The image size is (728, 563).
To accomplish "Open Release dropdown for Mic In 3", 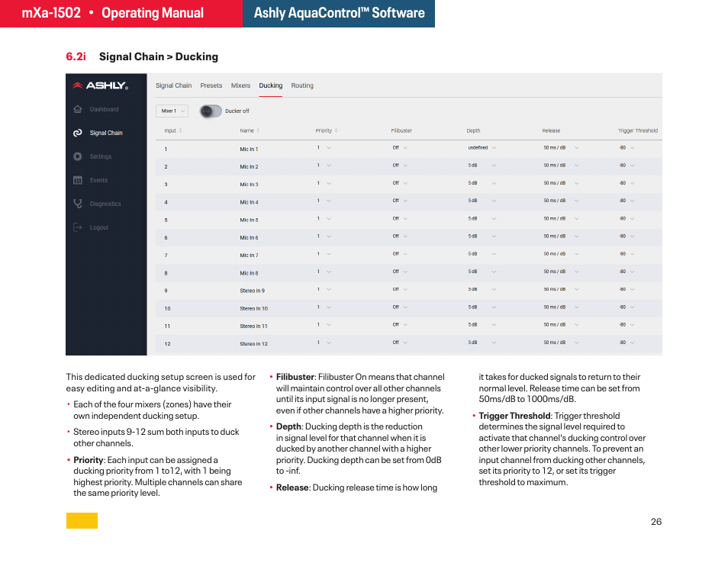I will (x=561, y=183).
